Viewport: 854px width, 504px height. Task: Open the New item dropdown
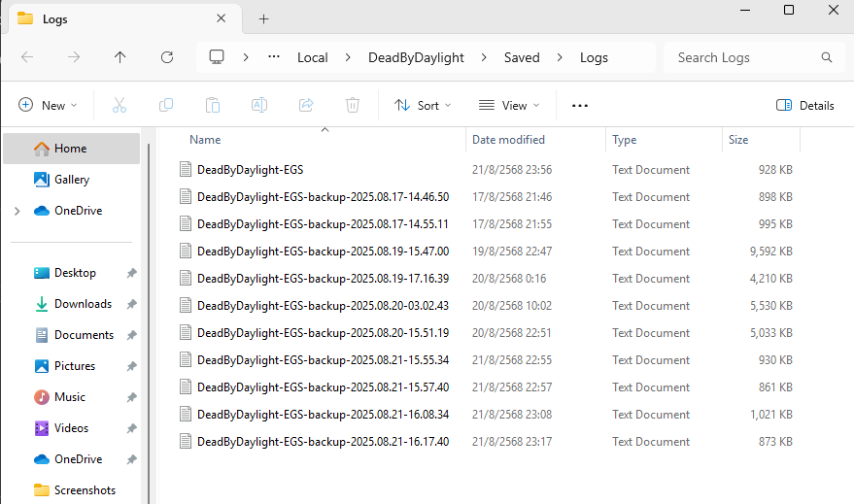point(48,105)
